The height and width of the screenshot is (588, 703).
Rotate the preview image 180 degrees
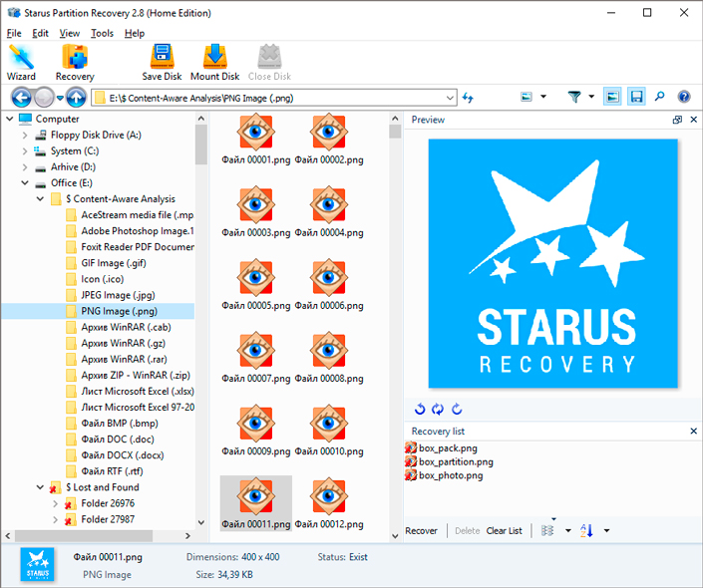[x=438, y=409]
